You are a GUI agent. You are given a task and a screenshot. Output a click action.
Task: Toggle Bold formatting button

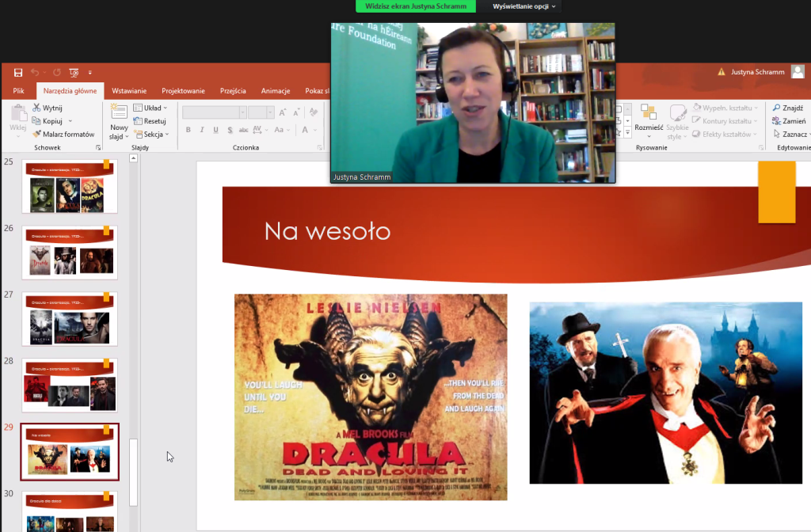[188, 130]
